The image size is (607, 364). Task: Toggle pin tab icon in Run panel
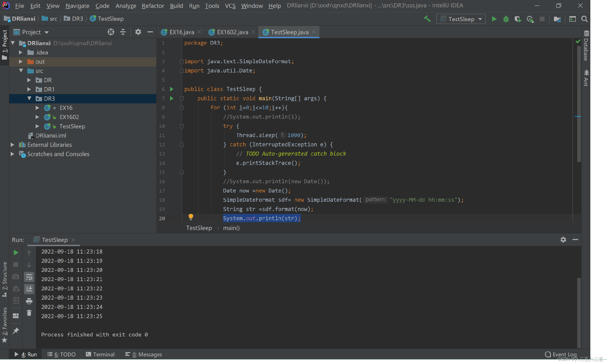click(16, 331)
